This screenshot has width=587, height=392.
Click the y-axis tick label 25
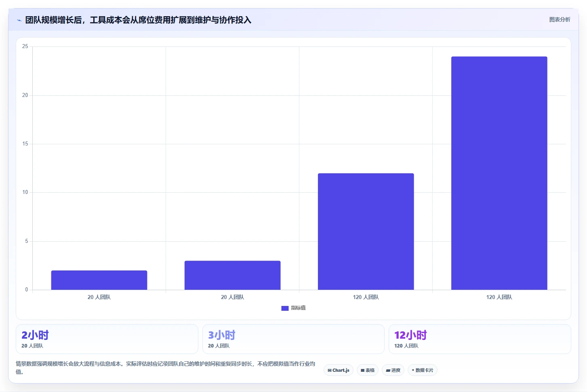pyautogui.click(x=25, y=46)
